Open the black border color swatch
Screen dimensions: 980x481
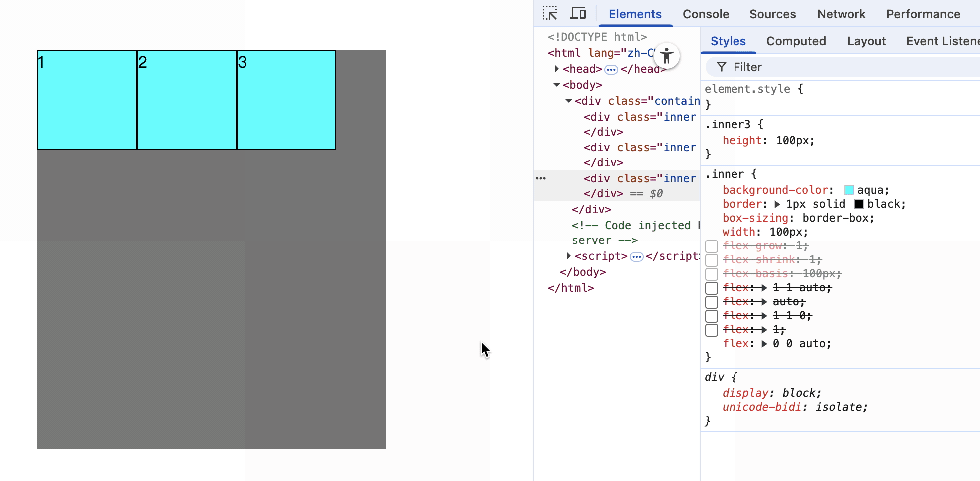[859, 204]
